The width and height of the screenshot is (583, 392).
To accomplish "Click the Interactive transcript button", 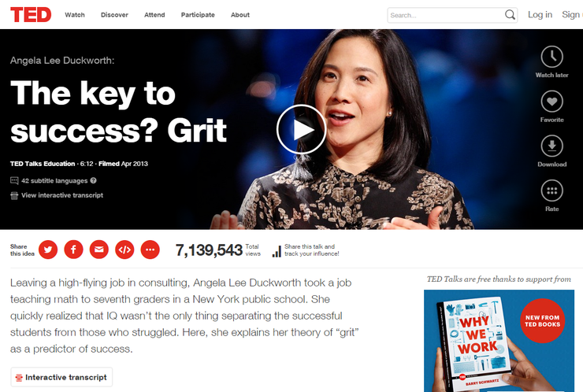I will 61,377.
